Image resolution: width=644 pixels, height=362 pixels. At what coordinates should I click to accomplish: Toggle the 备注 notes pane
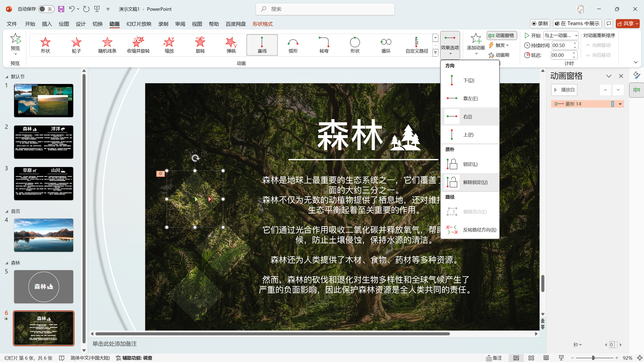click(x=494, y=358)
